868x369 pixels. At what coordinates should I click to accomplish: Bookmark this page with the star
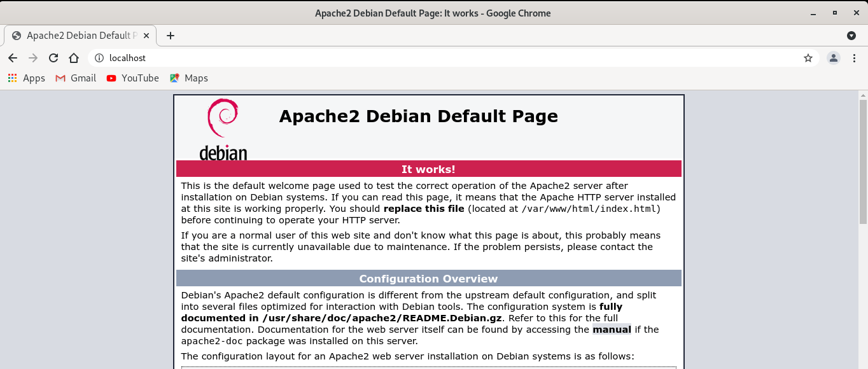[808, 57]
